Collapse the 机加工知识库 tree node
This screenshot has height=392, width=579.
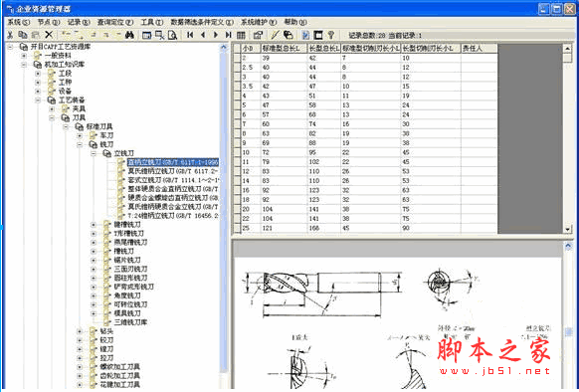point(24,65)
